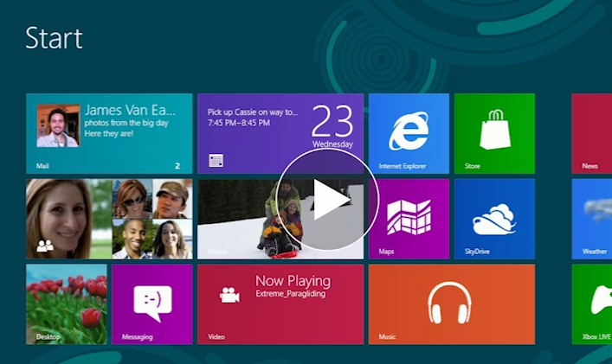Click the small calendar grid icon

point(216,160)
